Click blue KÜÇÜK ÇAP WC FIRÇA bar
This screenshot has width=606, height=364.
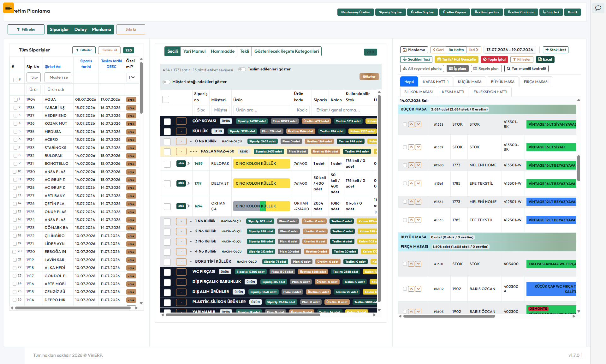tap(551, 289)
